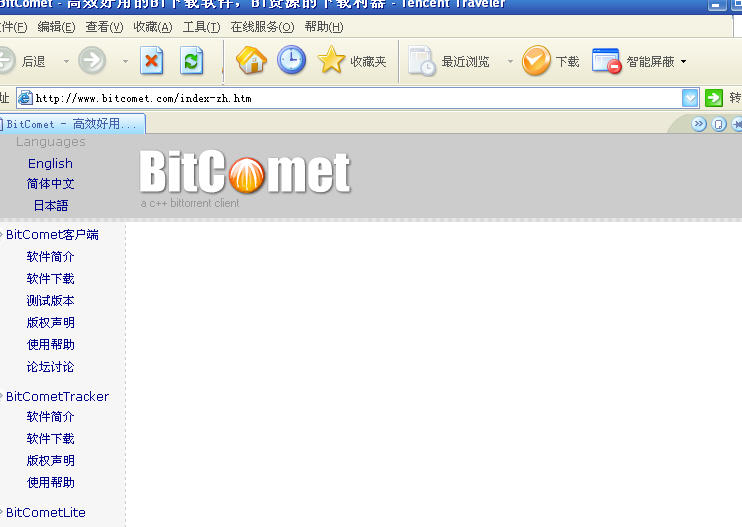Open 使用帮助 under BitCometTracker
This screenshot has height=527, width=742.
tap(50, 483)
